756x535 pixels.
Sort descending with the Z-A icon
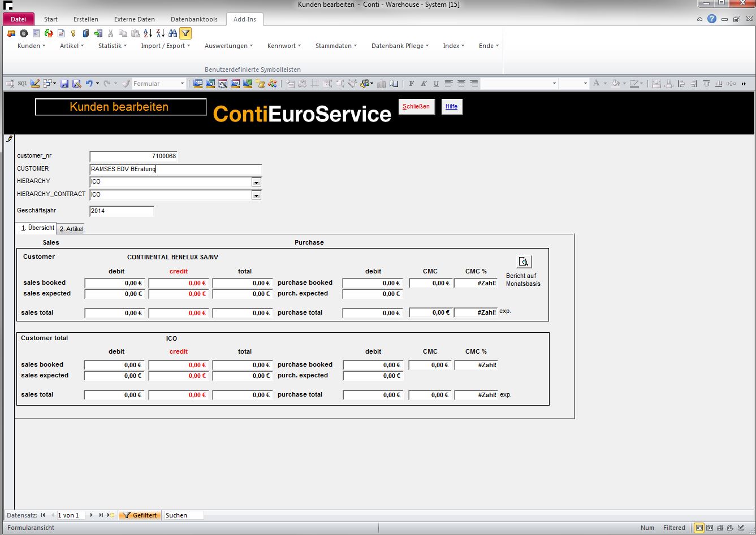(161, 33)
